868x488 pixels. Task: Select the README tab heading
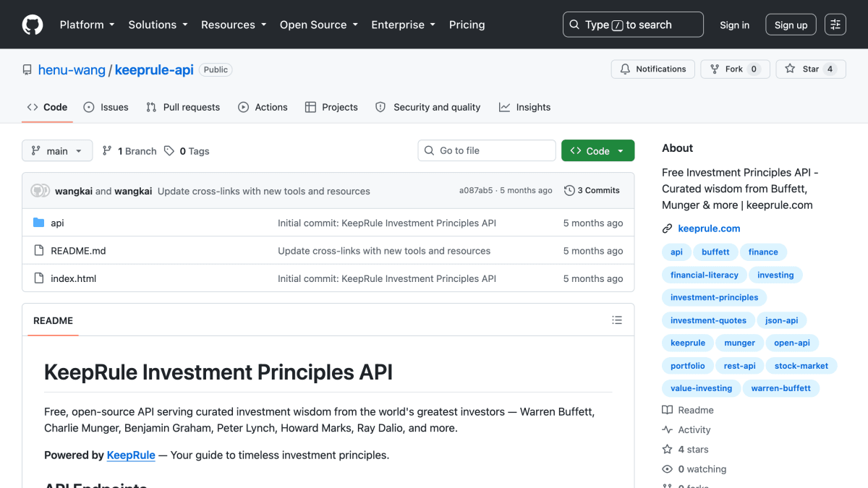[53, 320]
